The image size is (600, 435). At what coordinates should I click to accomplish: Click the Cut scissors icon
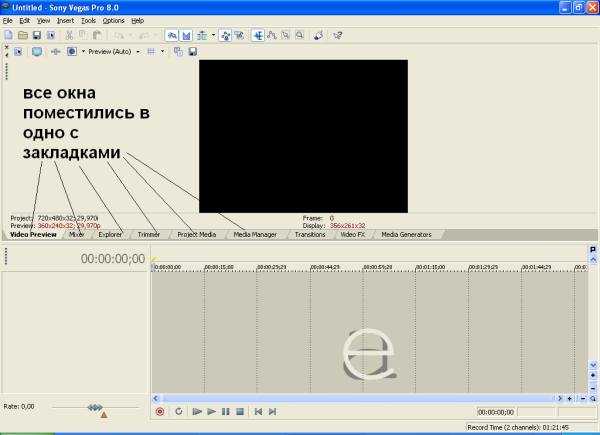coord(69,36)
